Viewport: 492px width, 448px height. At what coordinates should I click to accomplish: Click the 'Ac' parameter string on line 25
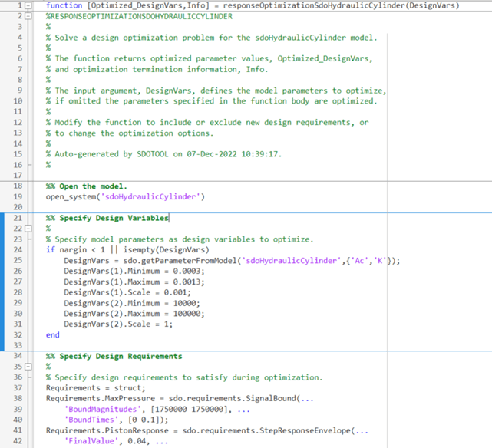(359, 261)
